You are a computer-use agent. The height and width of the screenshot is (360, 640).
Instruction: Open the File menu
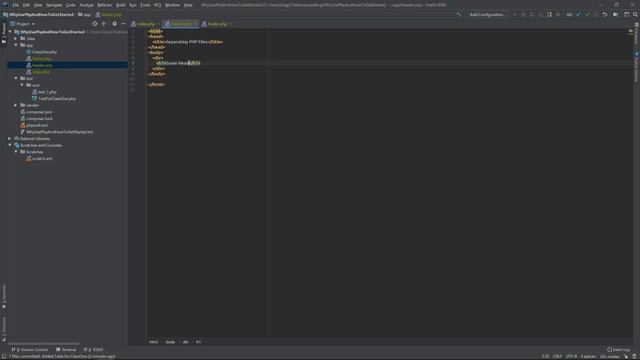click(x=16, y=5)
